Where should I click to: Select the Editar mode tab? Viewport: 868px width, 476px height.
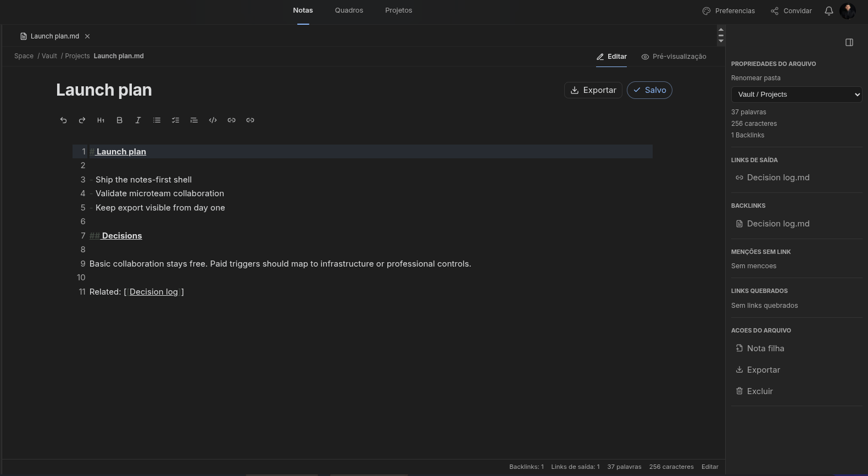point(611,57)
